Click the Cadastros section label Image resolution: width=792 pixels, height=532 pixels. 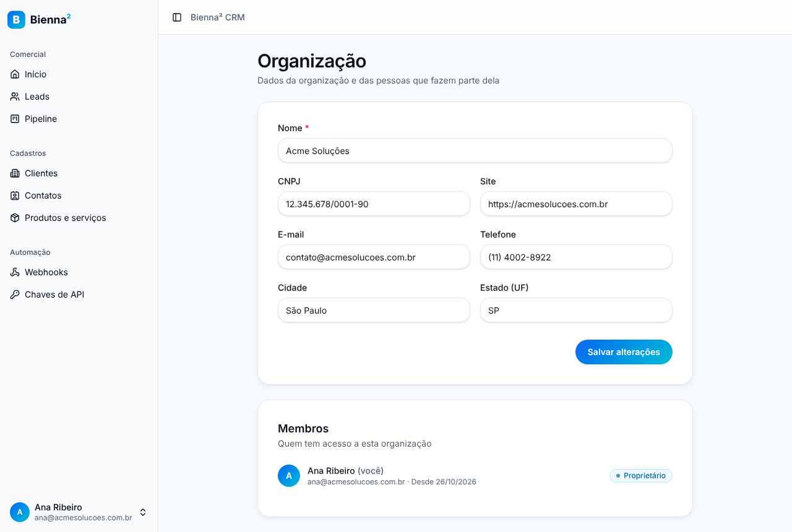coord(28,153)
